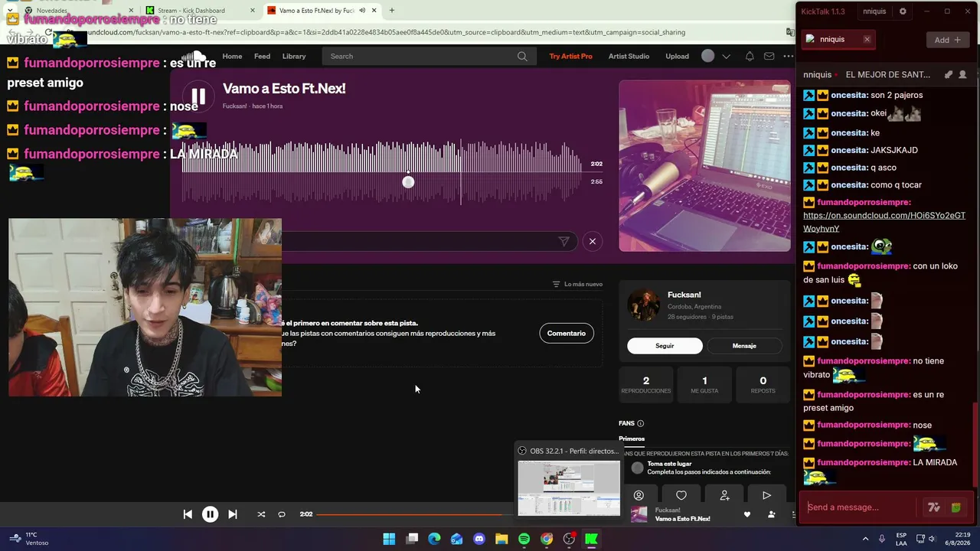
Task: Toggle shuffle in the player bar
Action: click(261, 514)
